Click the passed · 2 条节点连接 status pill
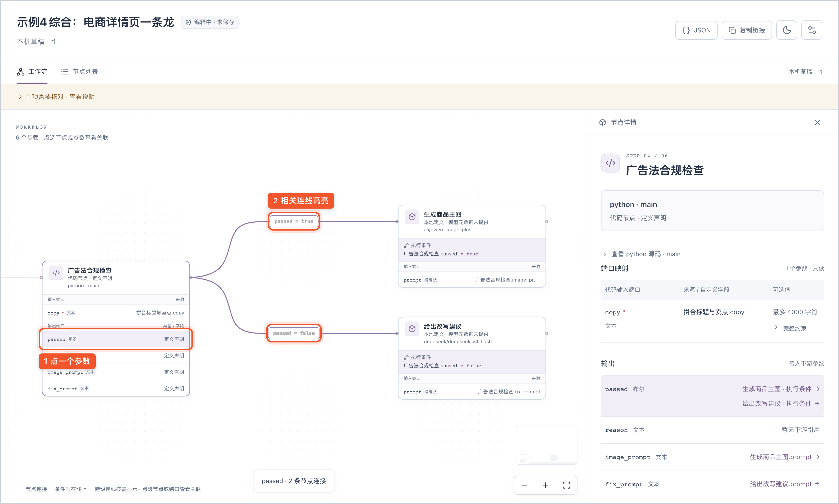This screenshot has width=839, height=504. pyautogui.click(x=294, y=481)
